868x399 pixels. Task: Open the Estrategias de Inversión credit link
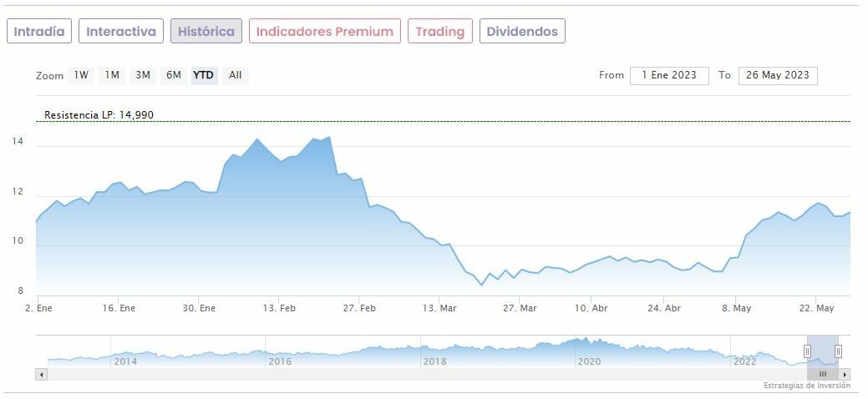tap(806, 386)
